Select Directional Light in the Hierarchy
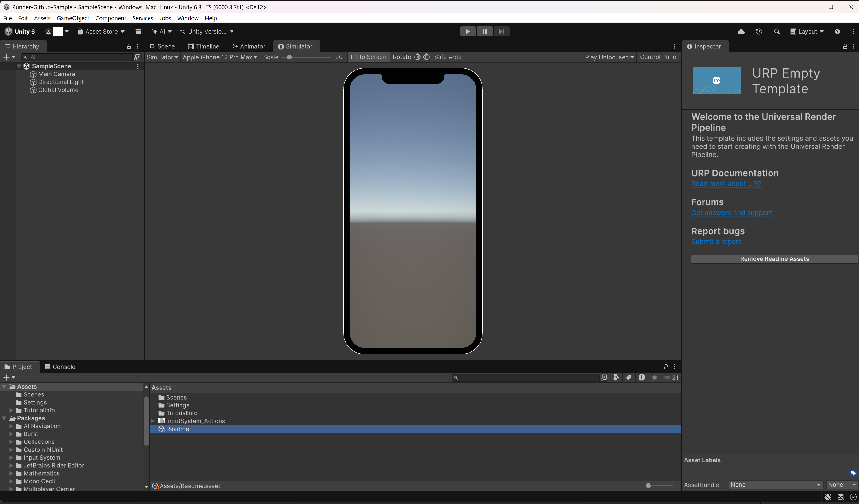The width and height of the screenshot is (859, 504). coord(61,82)
